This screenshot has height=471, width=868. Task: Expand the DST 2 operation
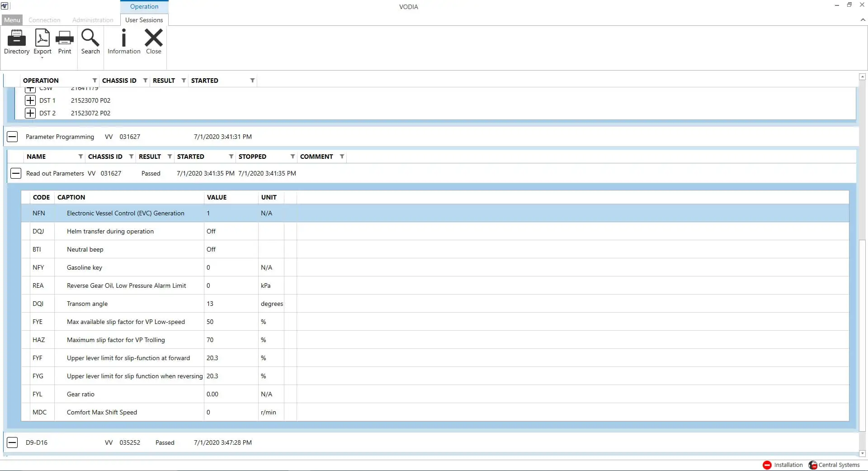tap(30, 113)
